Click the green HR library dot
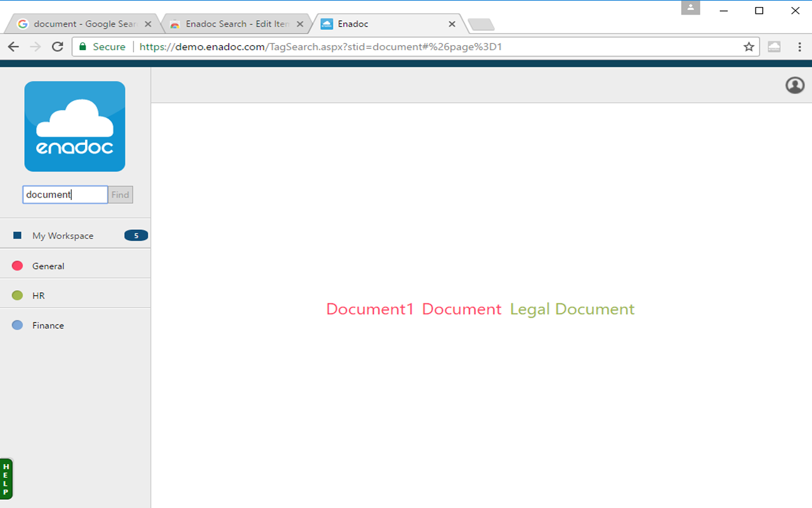Screen dimensions: 812x508 (17, 295)
